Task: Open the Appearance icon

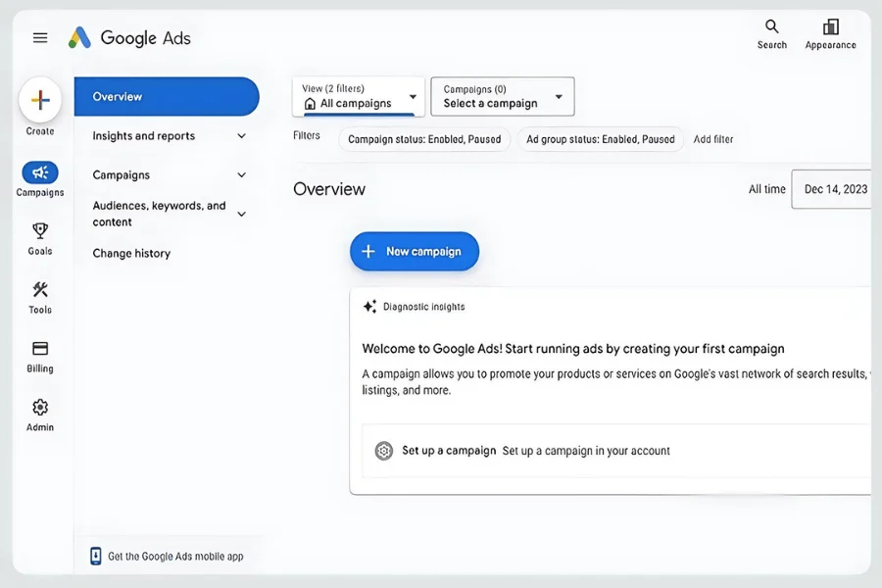Action: [x=830, y=26]
